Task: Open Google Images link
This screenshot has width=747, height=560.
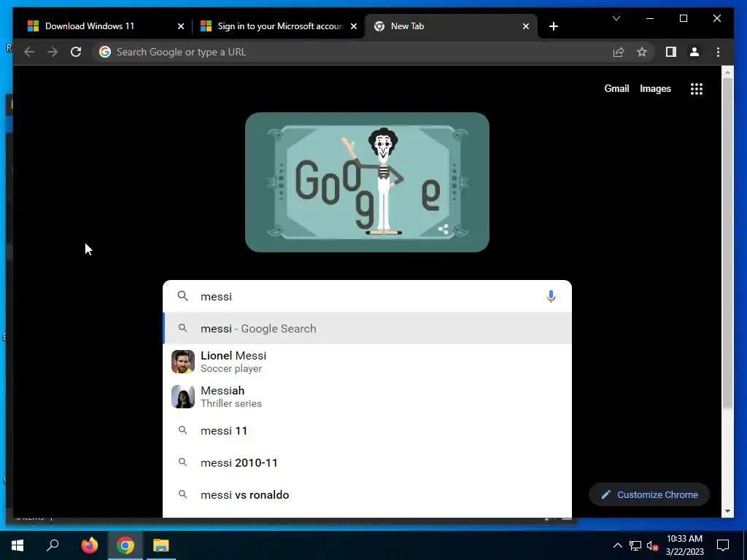Action: [655, 88]
